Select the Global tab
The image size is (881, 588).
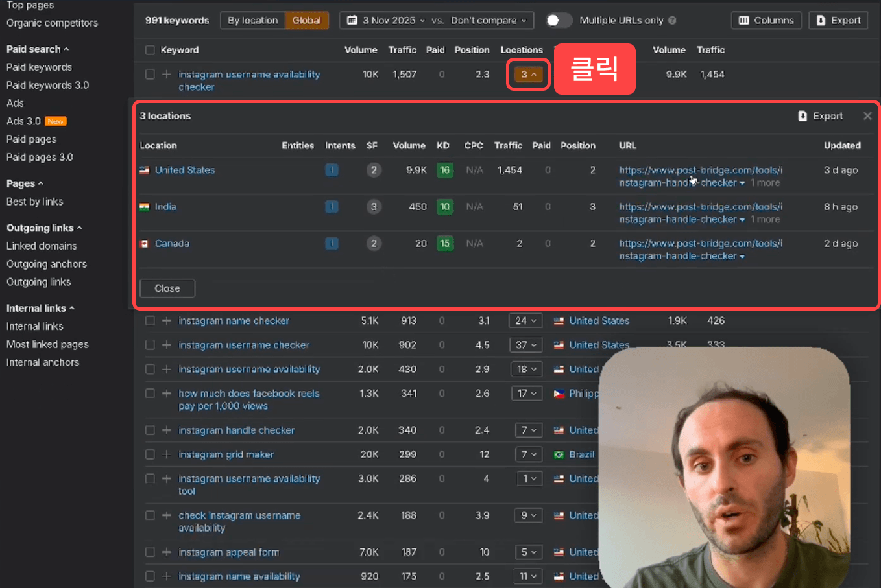(306, 21)
